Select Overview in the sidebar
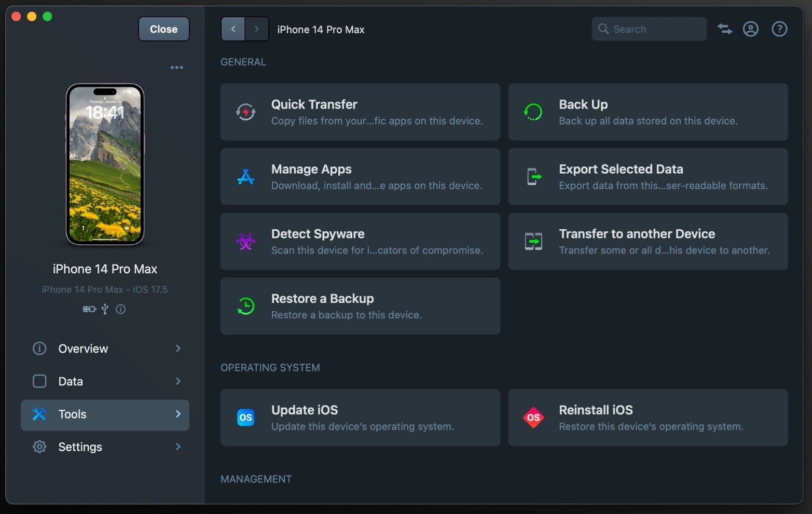Image resolution: width=812 pixels, height=514 pixels. 105,349
